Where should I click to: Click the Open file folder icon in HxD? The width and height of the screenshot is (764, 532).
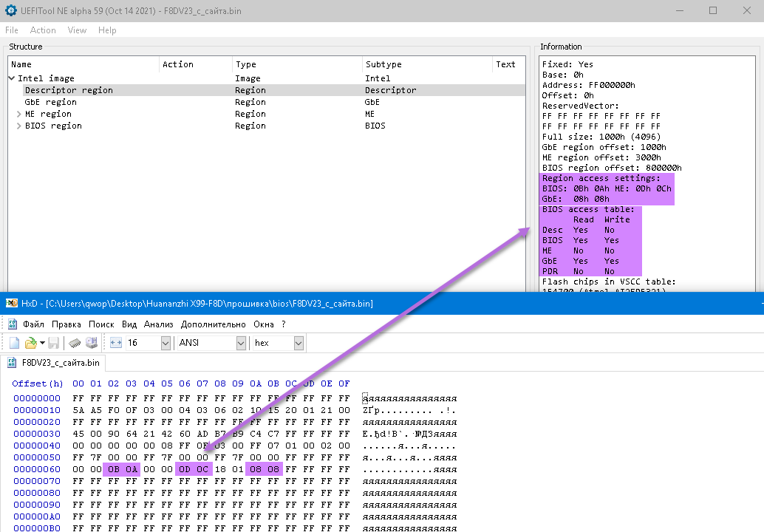[x=31, y=343]
